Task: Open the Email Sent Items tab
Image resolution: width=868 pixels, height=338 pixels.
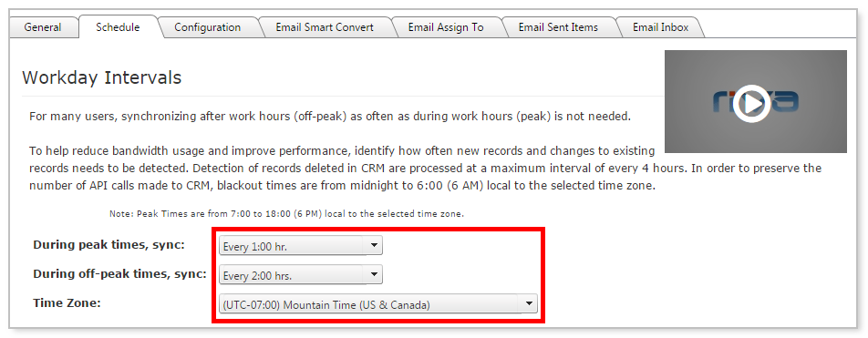Action: [558, 27]
